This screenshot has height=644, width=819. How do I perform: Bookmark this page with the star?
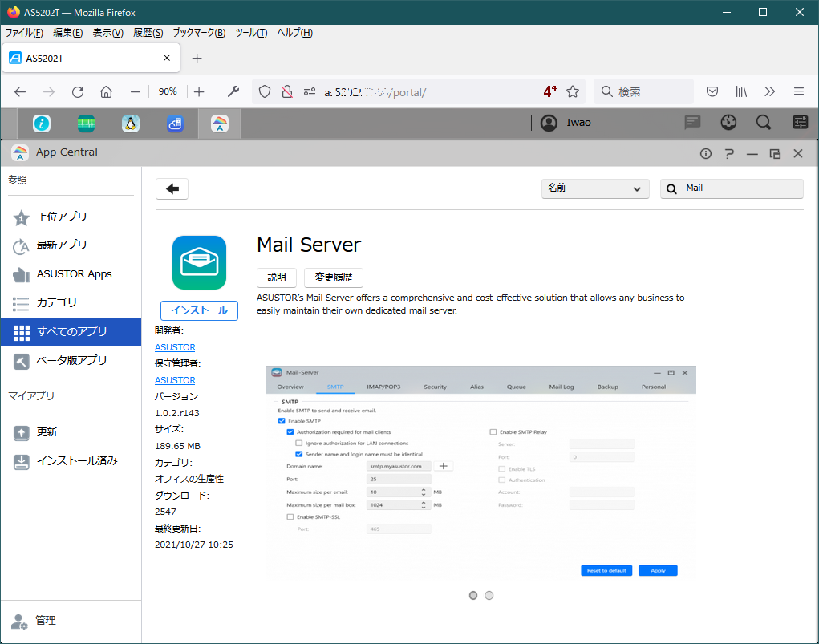[x=573, y=92]
